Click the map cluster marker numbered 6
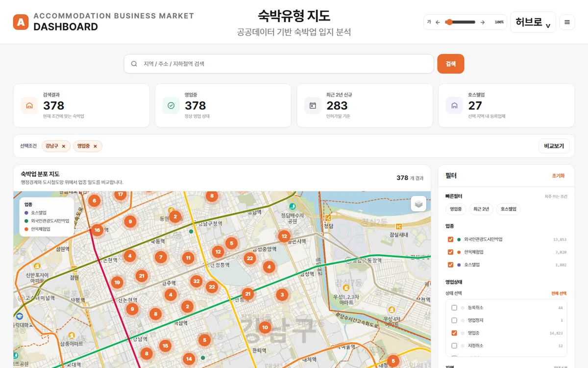 (x=94, y=201)
